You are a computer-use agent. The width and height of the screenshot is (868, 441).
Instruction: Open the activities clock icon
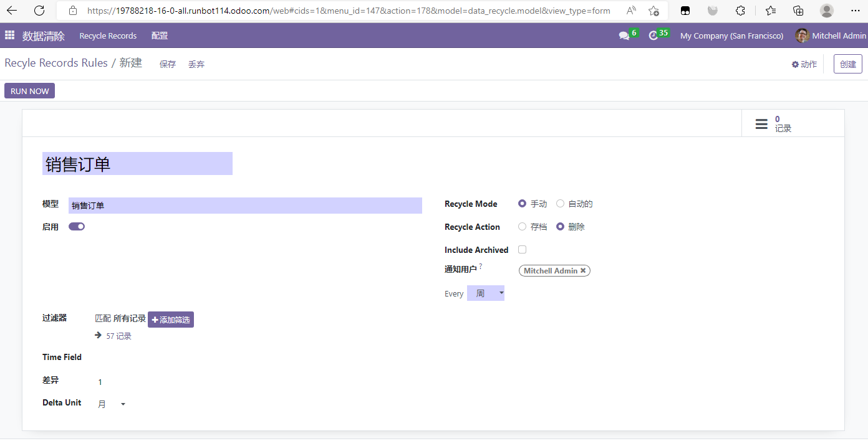(653, 36)
